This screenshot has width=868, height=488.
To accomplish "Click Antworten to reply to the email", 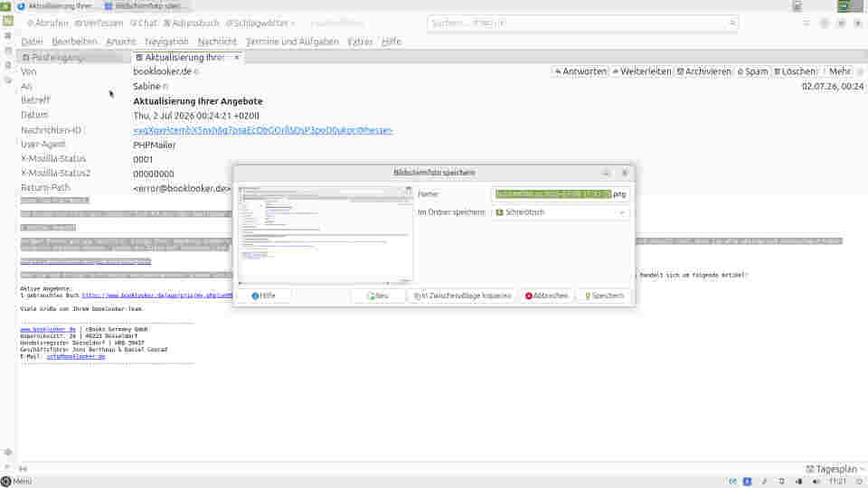I will pyautogui.click(x=580, y=71).
